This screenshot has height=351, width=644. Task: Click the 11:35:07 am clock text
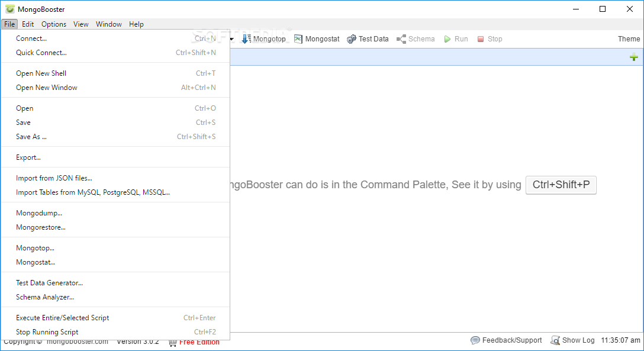click(620, 340)
